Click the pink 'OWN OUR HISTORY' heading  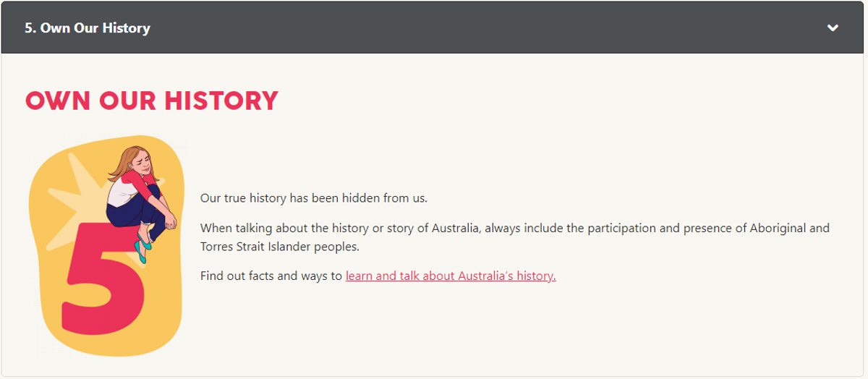pos(152,101)
